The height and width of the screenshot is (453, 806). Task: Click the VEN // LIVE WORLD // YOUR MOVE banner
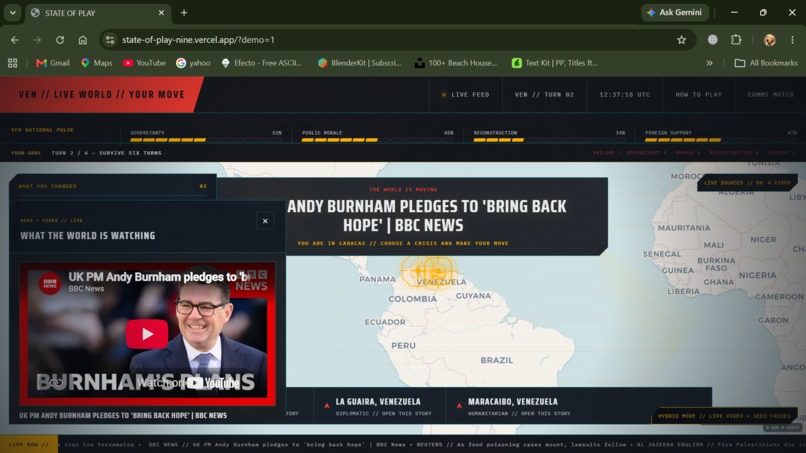click(101, 95)
